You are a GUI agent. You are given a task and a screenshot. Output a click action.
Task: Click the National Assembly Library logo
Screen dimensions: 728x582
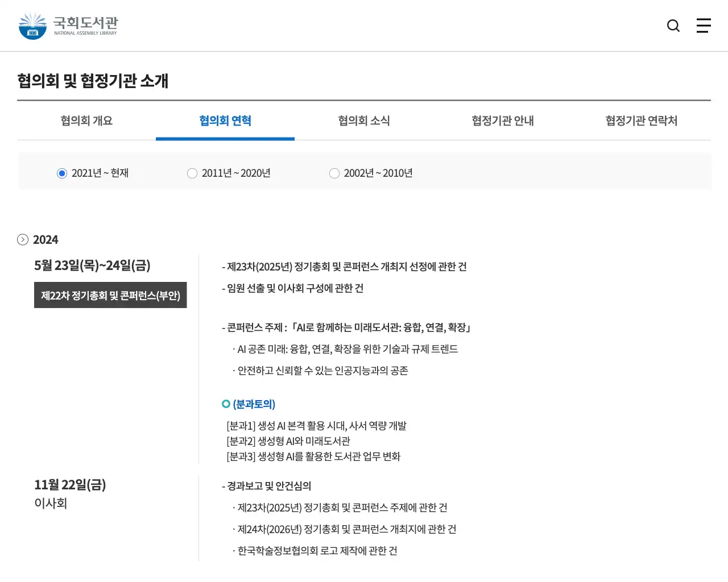coord(67,25)
